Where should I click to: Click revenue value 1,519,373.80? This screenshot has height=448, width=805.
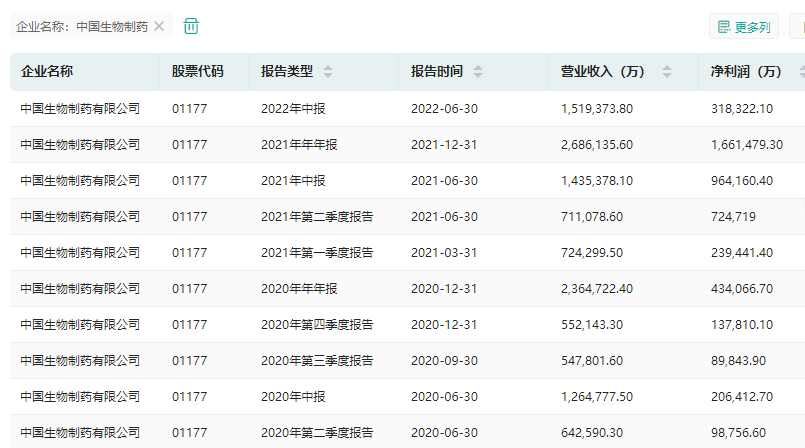click(597, 109)
